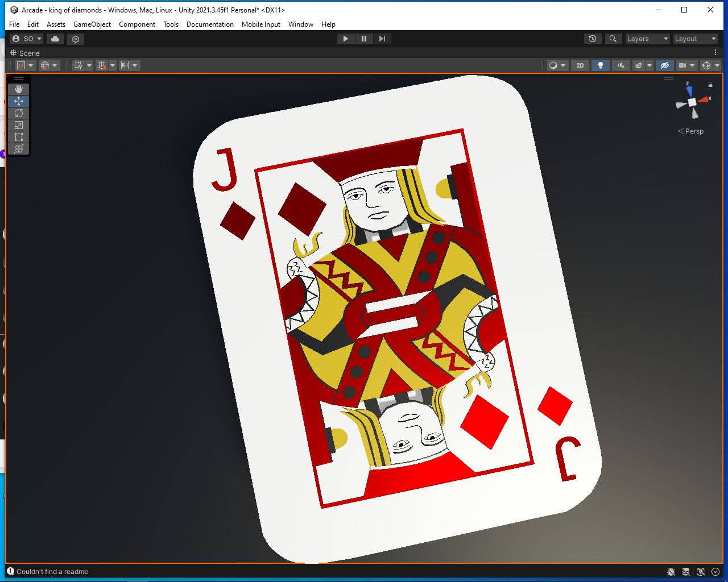This screenshot has width=728, height=582.
Task: Open the Layout dropdown
Action: pyautogui.click(x=695, y=38)
